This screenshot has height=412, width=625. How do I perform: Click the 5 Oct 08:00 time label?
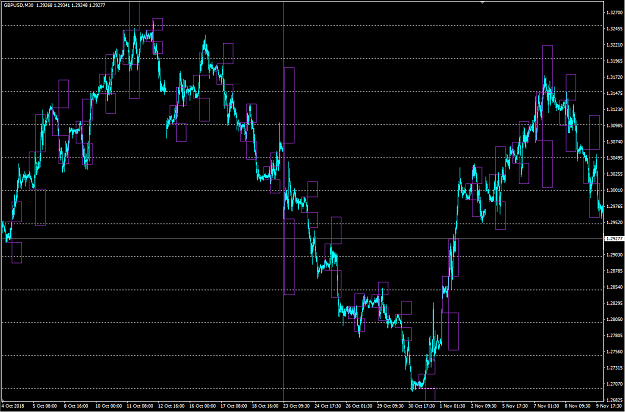click(43, 406)
